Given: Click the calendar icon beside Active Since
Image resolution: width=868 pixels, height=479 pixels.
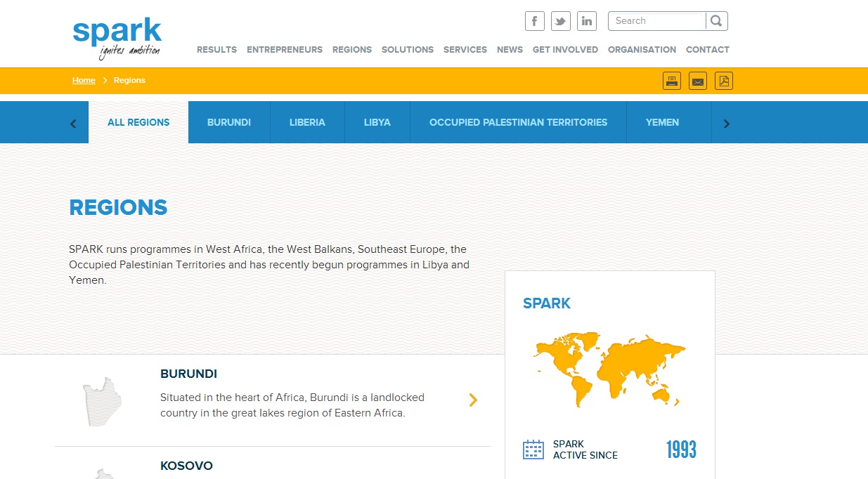Looking at the screenshot, I should pyautogui.click(x=533, y=450).
